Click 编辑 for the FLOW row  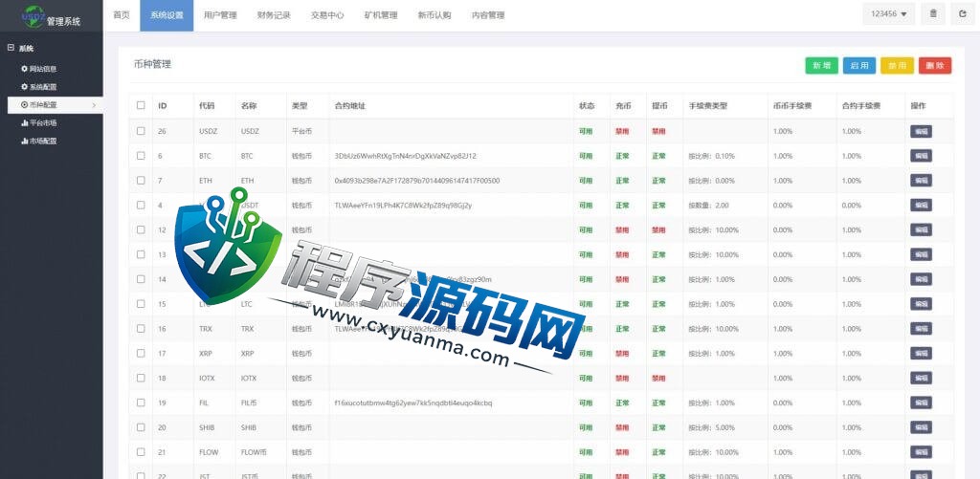[921, 452]
